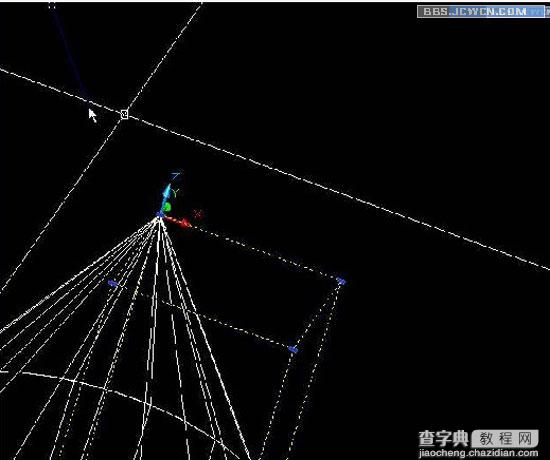Click the 教程网 badge
550x460 pixels.
(x=505, y=439)
